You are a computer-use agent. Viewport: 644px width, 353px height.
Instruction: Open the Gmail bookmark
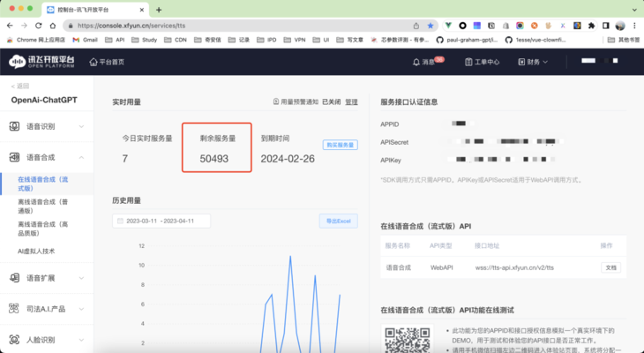pos(85,40)
